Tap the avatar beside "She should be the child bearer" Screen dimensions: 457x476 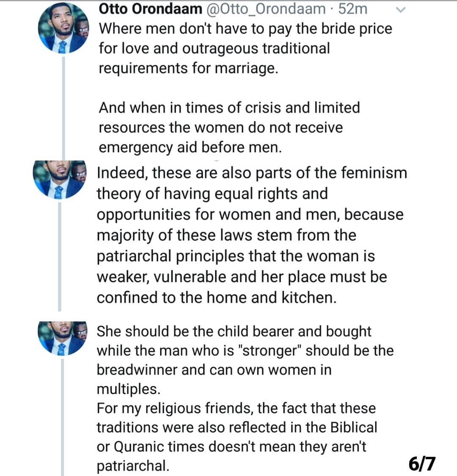(63, 338)
